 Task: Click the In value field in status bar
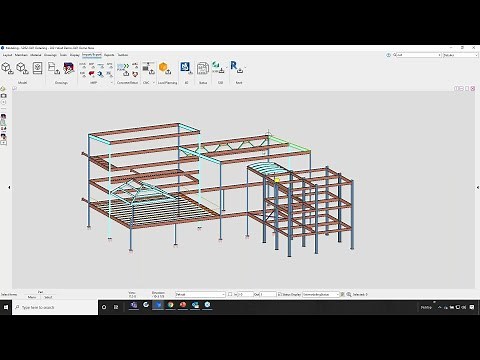[246, 294]
